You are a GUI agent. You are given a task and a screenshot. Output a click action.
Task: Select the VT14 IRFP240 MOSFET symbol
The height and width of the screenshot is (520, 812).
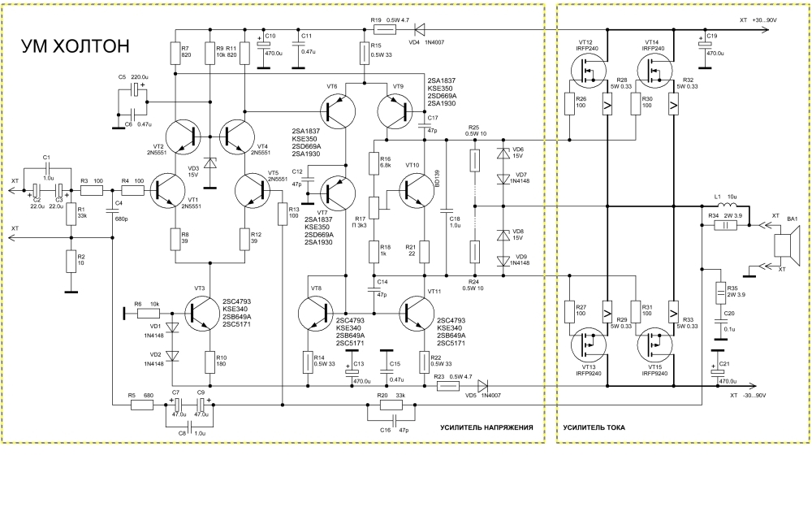654,71
